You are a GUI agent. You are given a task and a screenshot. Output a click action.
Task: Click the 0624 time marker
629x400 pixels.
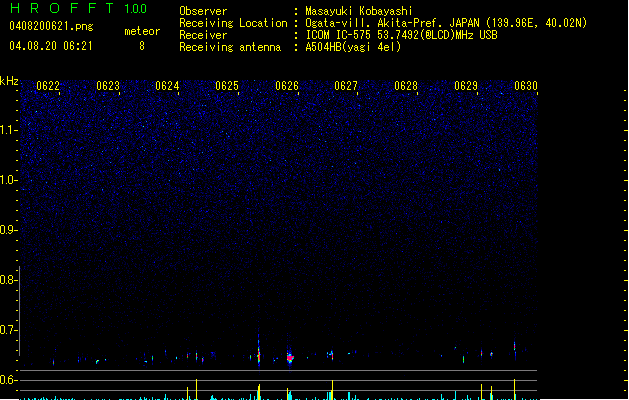tap(167, 86)
